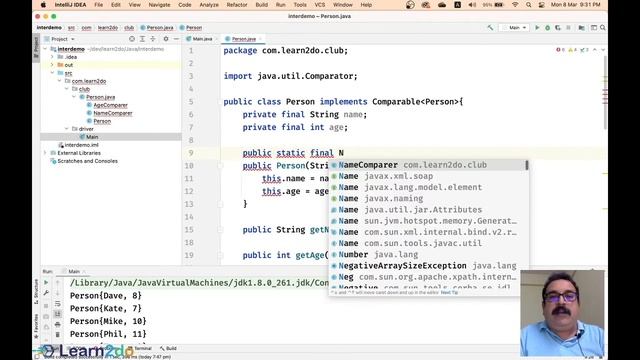Collapse the driver package
Screen dimensions: 640x360
67,129
